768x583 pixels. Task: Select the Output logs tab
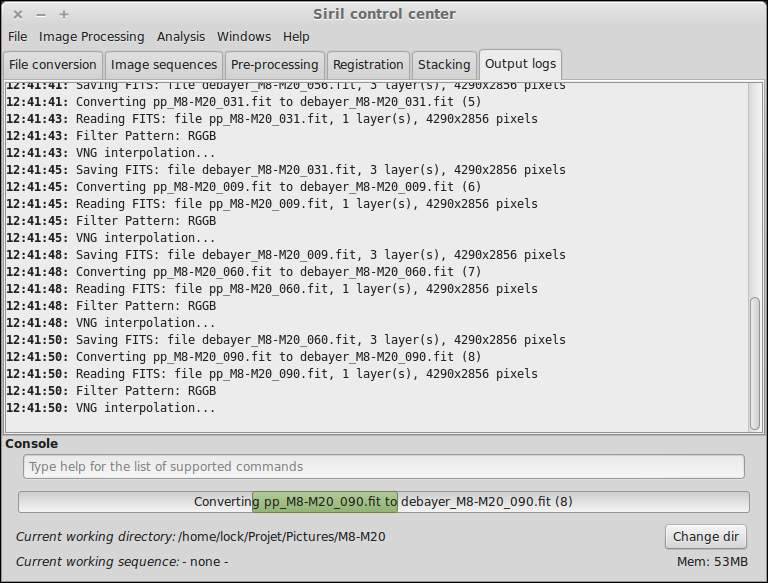pos(520,64)
